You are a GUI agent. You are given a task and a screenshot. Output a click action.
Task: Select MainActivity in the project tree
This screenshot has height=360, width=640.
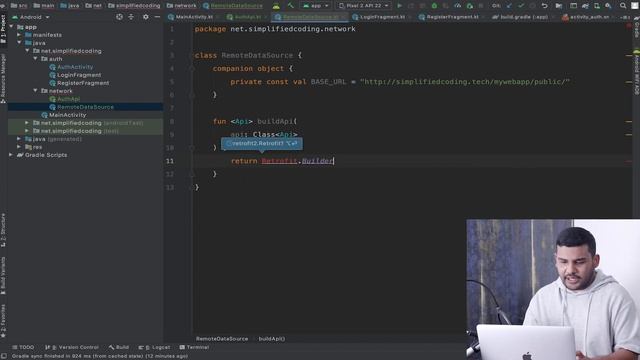[x=67, y=115]
